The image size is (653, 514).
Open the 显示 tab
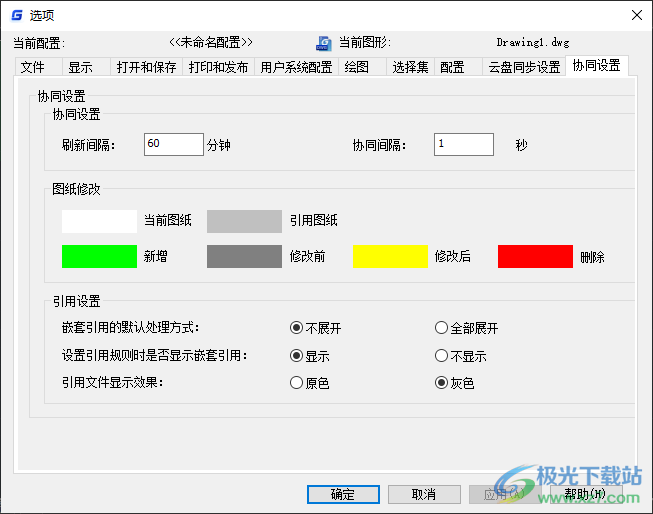tap(87, 67)
